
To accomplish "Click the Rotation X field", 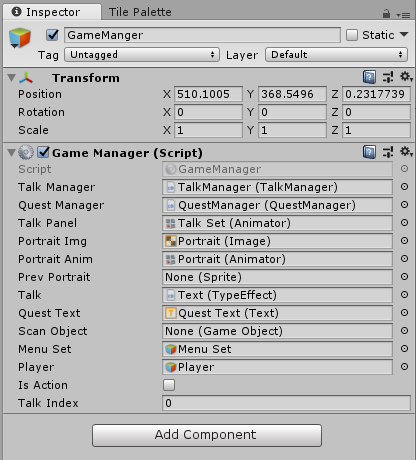I will pos(208,112).
